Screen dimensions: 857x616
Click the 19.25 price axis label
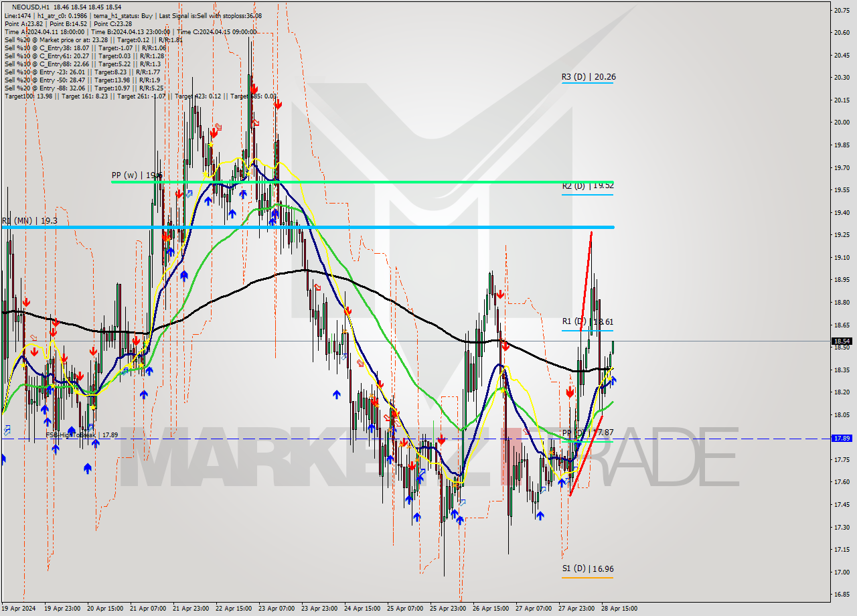[x=842, y=234]
